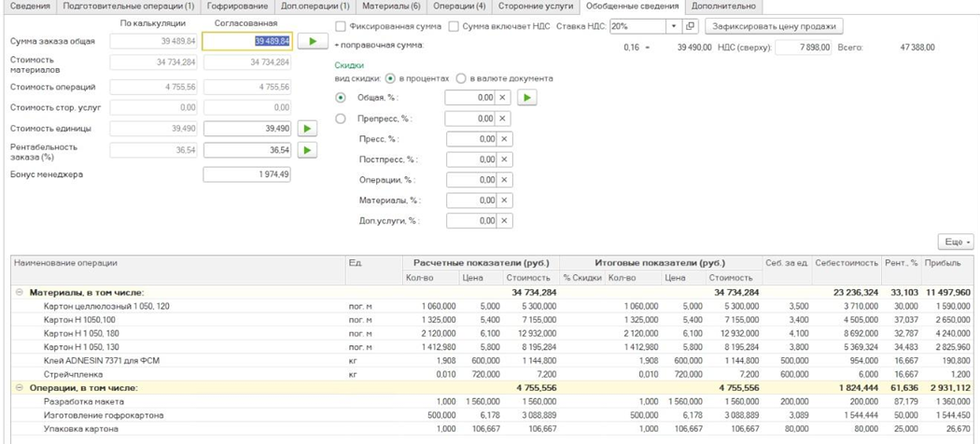The height and width of the screenshot is (444, 980).
Task: Collapse the Операции, в том числе group
Action: point(19,388)
